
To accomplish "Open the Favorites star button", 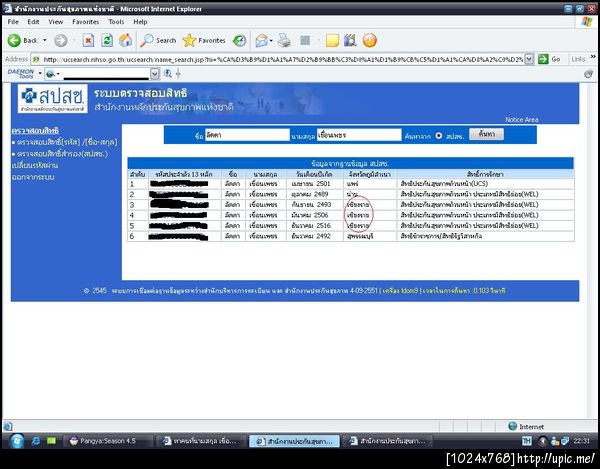I will [x=204, y=40].
